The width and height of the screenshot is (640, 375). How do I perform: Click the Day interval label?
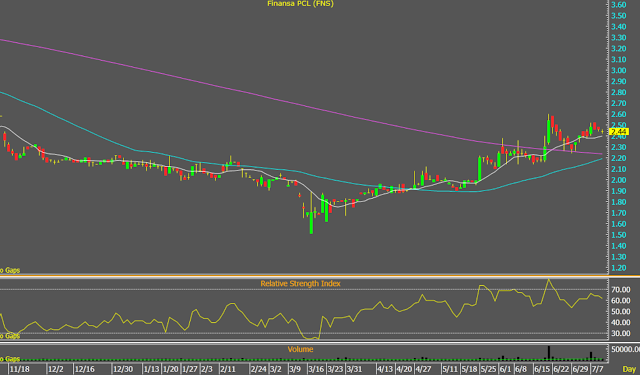coord(629,369)
